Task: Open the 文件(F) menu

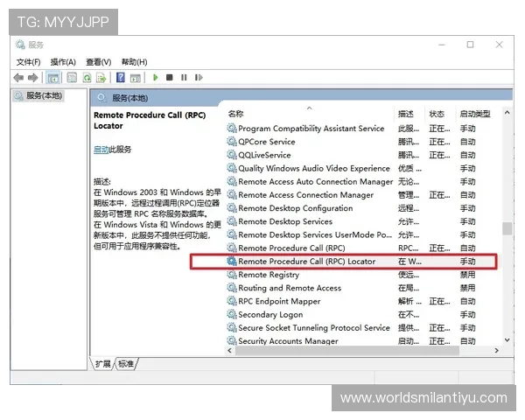Action: pyautogui.click(x=29, y=62)
